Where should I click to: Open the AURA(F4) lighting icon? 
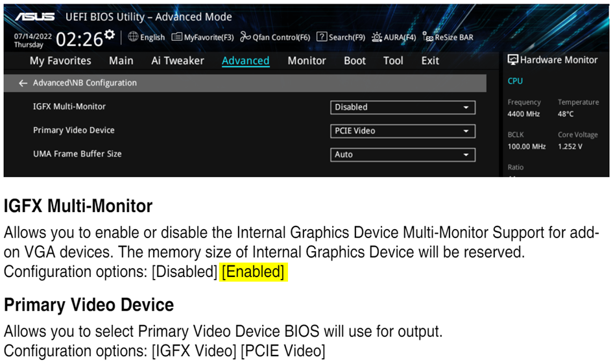(x=376, y=37)
